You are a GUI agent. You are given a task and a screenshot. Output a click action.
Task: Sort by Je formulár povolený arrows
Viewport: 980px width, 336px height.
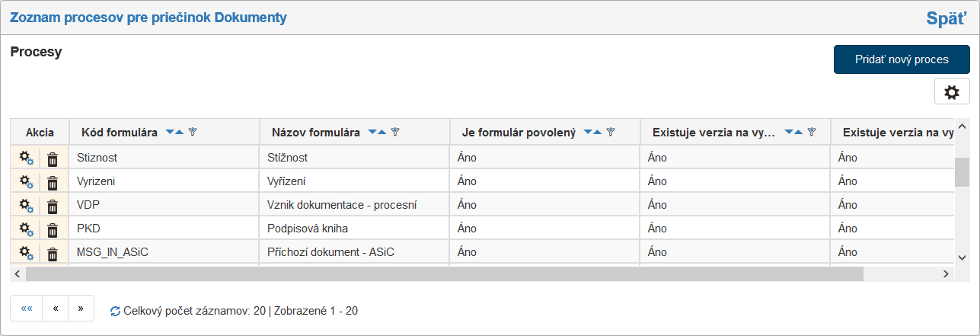593,133
